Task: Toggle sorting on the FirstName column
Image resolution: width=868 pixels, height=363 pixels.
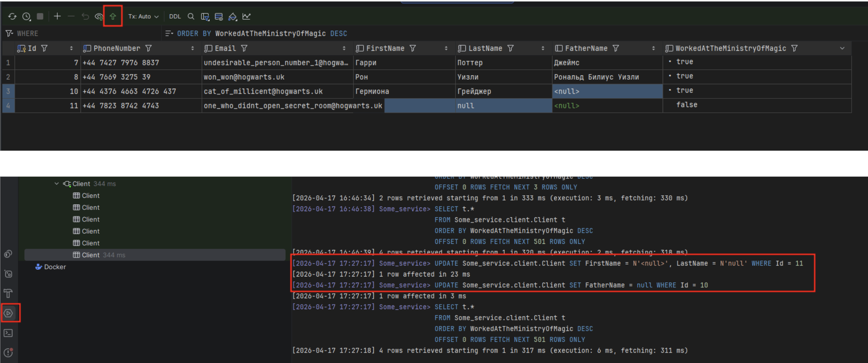Action: pos(446,48)
